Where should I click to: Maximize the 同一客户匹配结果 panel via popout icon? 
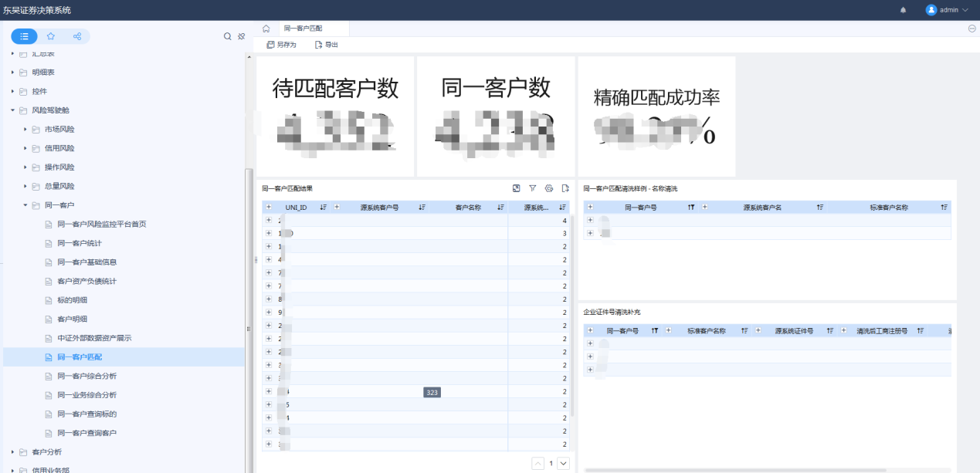click(516, 188)
